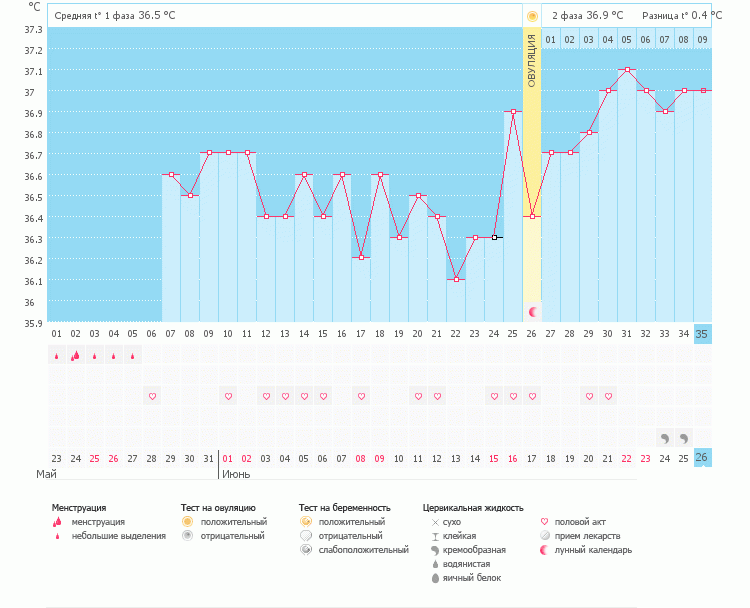Select the heart icon on cycle day 30

coord(607,397)
